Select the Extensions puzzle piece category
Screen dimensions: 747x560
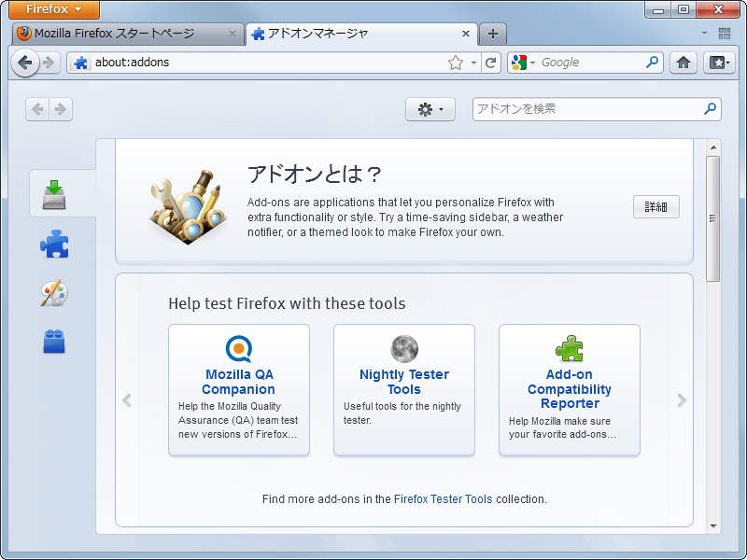click(x=54, y=244)
